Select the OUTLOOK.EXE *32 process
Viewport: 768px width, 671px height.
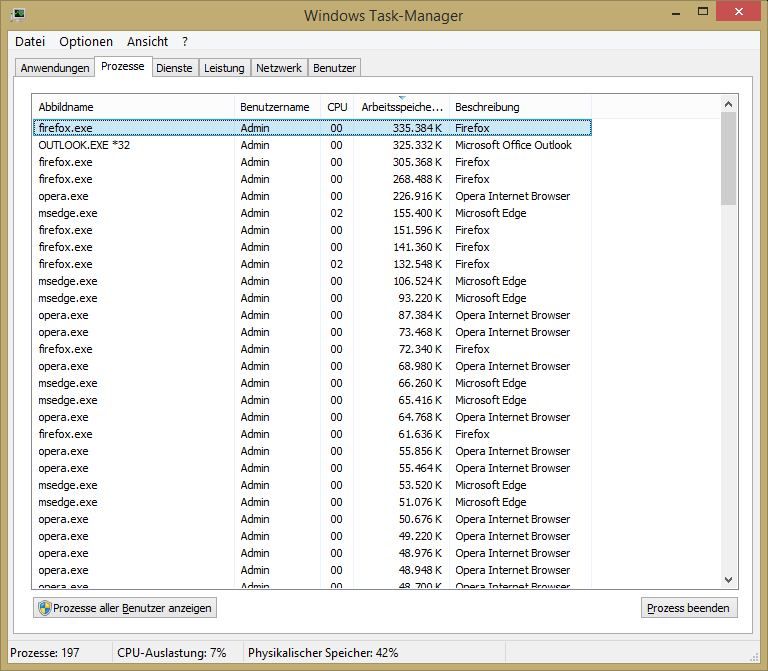[x=312, y=145]
